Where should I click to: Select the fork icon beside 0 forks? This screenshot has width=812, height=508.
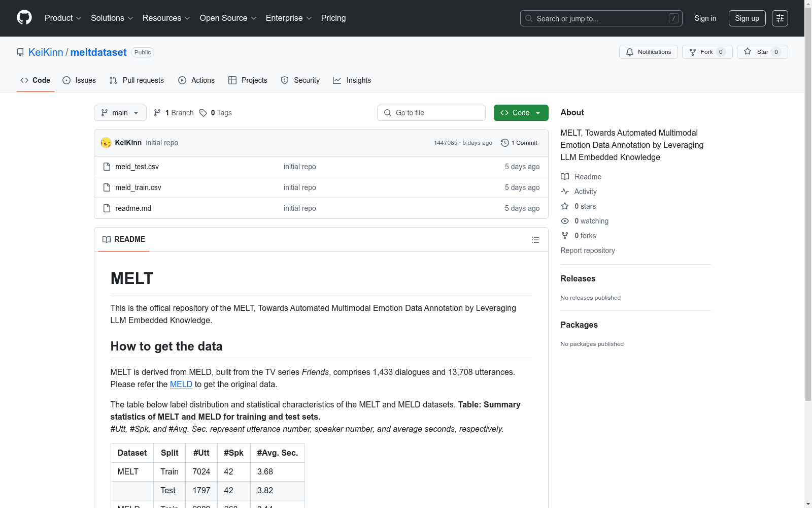[x=565, y=236]
